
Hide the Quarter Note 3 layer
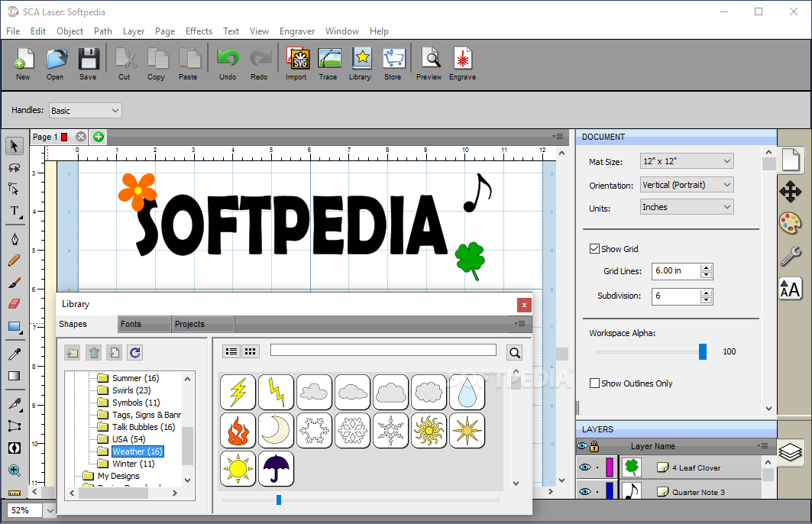[585, 492]
